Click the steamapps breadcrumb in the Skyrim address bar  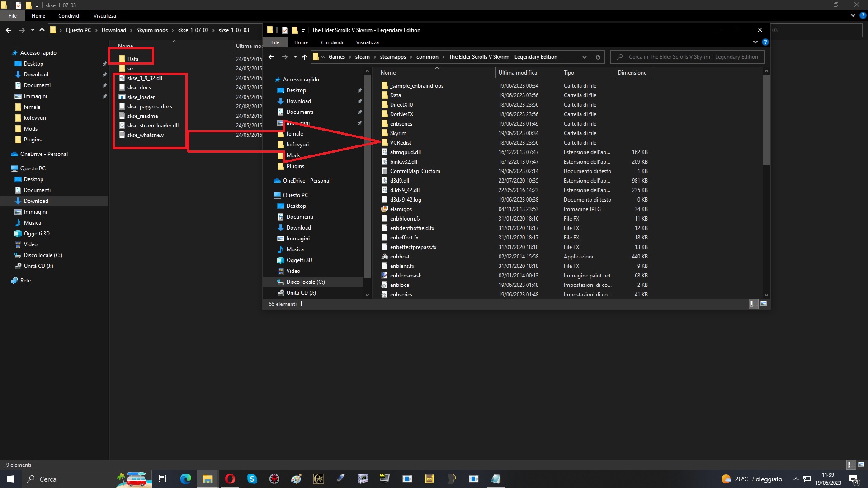pos(393,57)
